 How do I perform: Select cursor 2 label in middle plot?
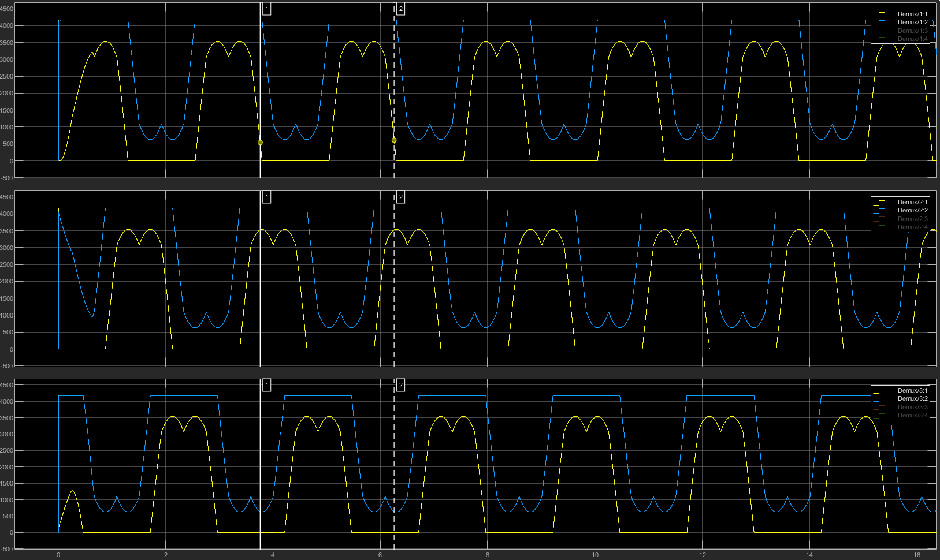(x=400, y=197)
